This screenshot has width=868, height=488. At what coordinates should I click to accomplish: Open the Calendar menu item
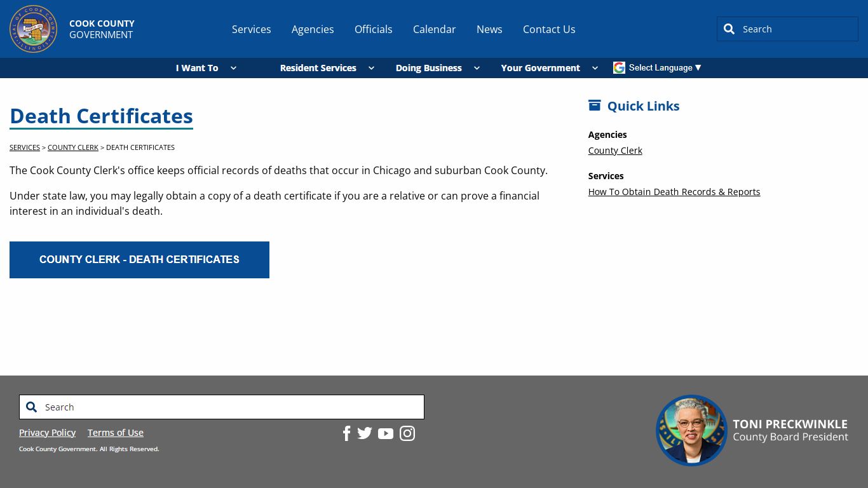coord(434,29)
